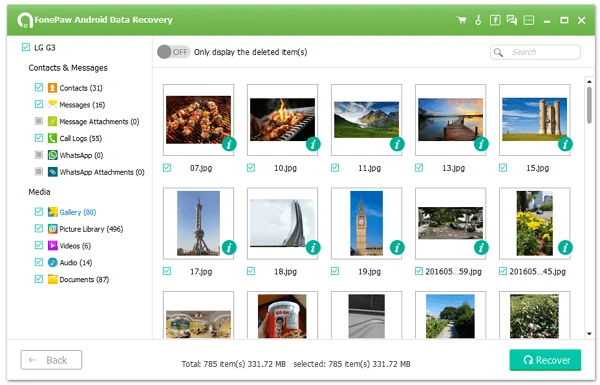600x385 pixels.
Task: Go Back to the previous step
Action: point(51,360)
